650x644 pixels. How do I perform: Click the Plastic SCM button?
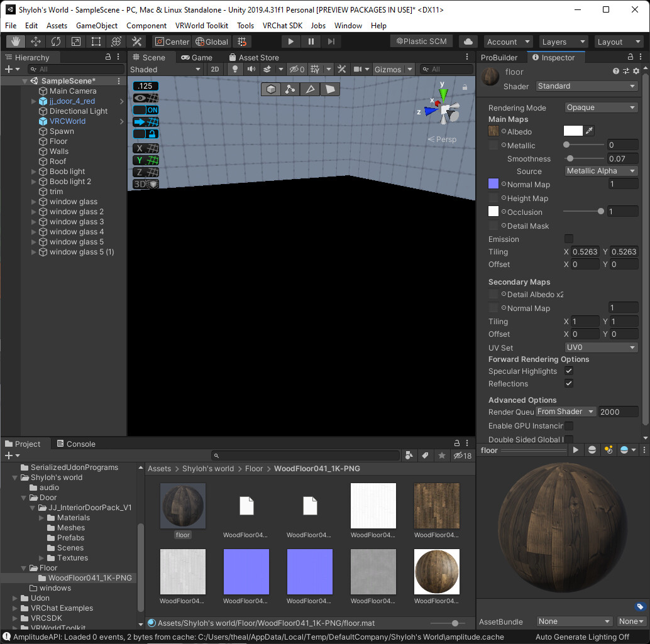coord(421,41)
